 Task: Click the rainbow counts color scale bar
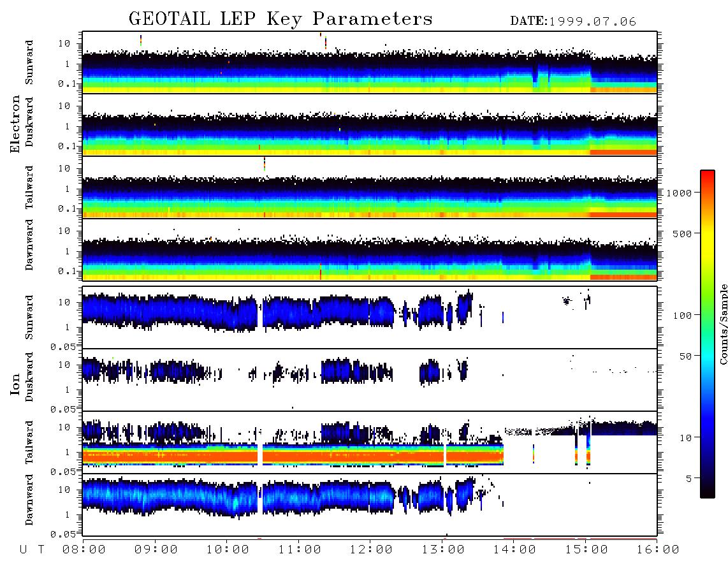pyautogui.click(x=707, y=334)
